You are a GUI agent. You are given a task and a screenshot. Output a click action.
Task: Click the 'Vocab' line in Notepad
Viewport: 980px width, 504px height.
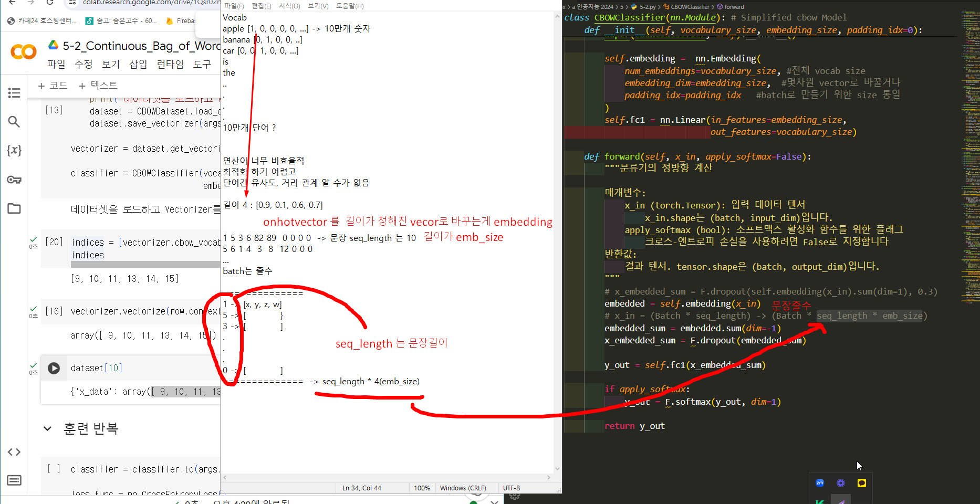(x=234, y=17)
